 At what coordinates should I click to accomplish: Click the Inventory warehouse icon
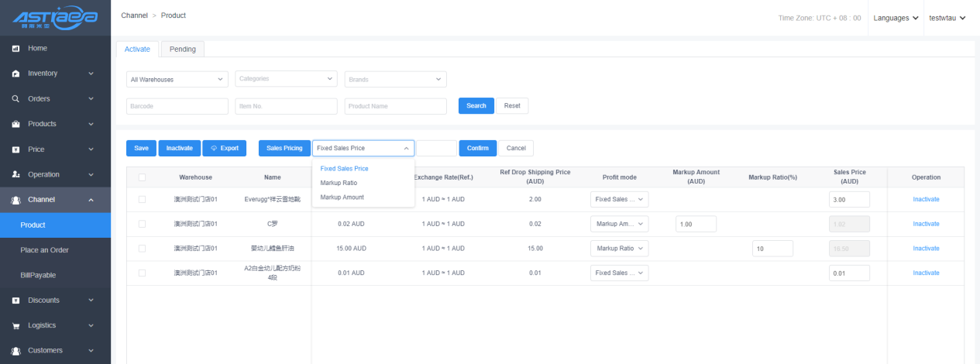pyautogui.click(x=15, y=74)
